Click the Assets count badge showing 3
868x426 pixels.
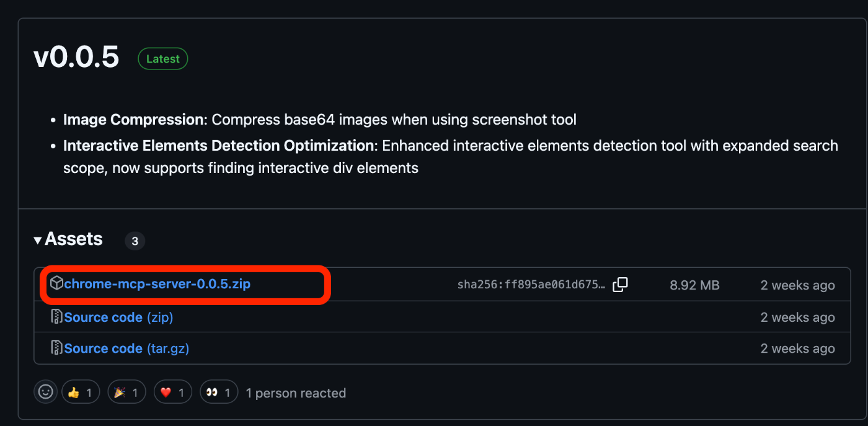click(135, 241)
